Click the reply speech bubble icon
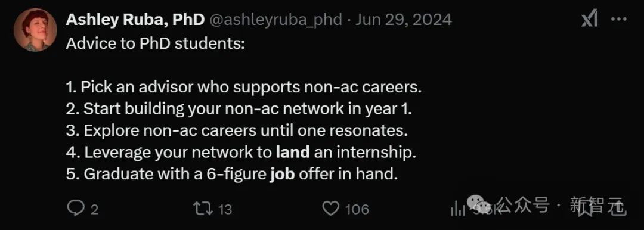 coord(76,208)
